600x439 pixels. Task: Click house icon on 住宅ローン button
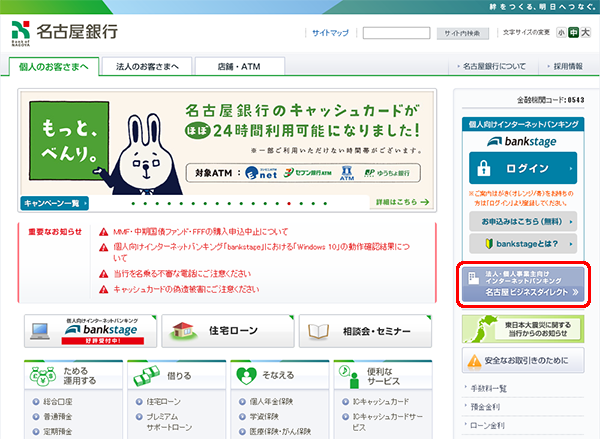pos(184,330)
